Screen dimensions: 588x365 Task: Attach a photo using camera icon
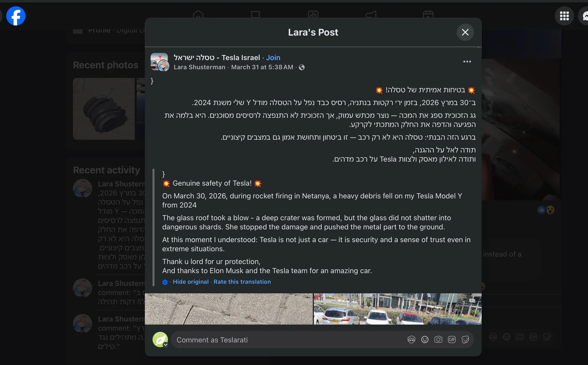coord(438,340)
